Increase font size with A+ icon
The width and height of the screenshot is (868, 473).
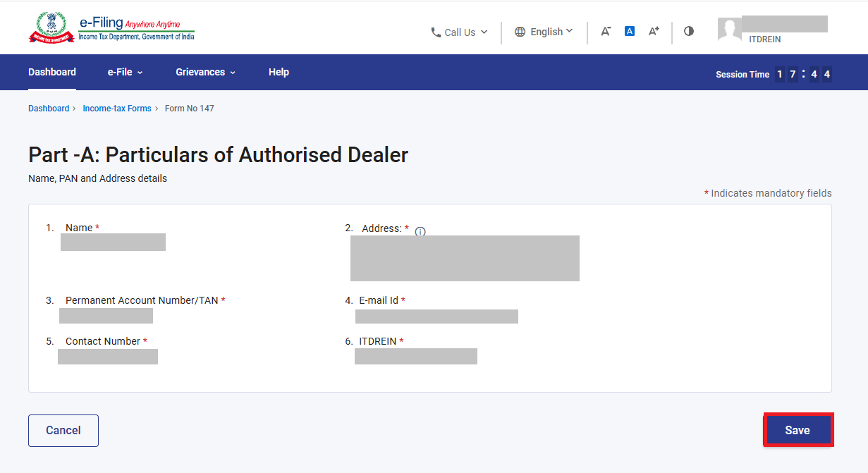pos(654,31)
